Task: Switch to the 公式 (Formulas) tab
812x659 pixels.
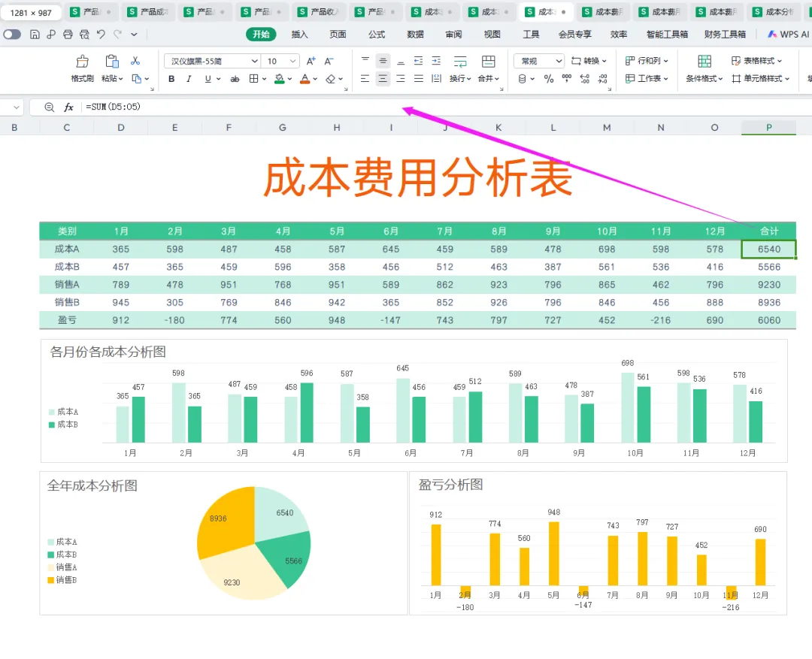Action: point(377,35)
